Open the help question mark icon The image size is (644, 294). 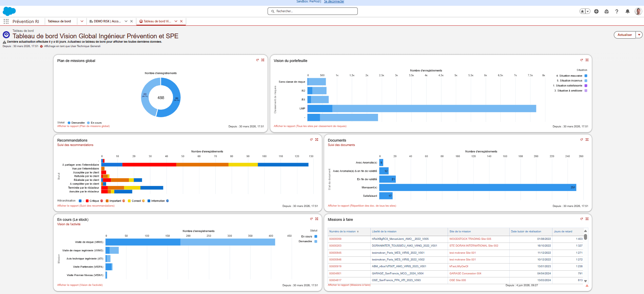[617, 12]
